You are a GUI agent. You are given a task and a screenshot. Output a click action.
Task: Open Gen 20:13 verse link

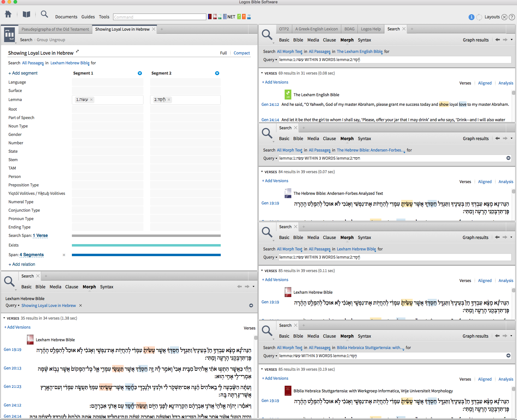[12, 368]
